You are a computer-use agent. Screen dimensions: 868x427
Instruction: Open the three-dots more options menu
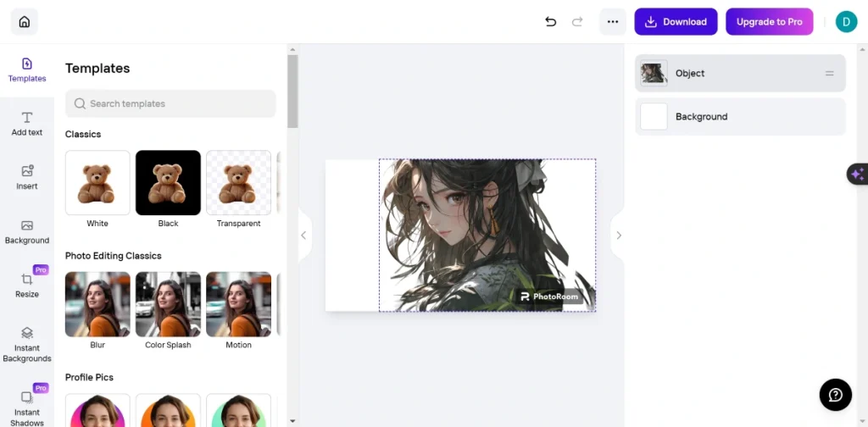tap(612, 22)
